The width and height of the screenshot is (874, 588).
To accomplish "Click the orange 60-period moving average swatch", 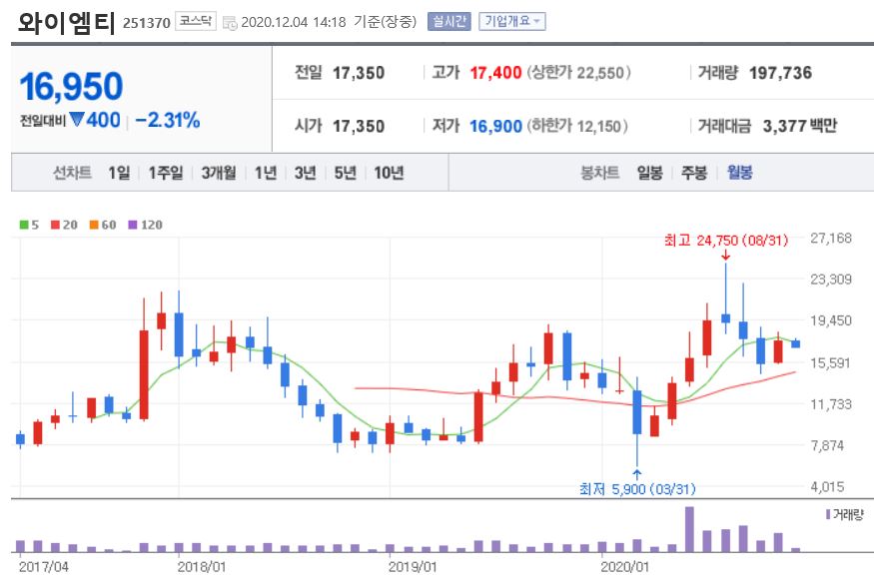I will [x=94, y=225].
